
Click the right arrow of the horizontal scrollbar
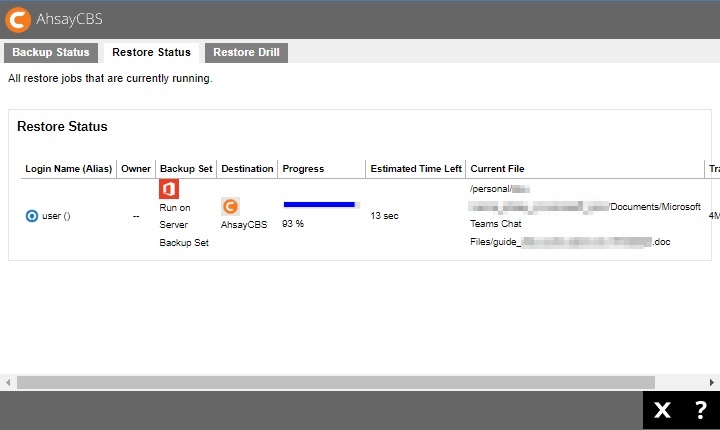pyautogui.click(x=713, y=382)
